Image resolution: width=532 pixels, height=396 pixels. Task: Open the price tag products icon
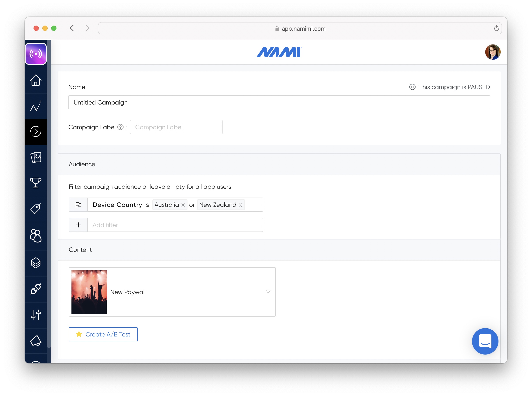point(36,209)
